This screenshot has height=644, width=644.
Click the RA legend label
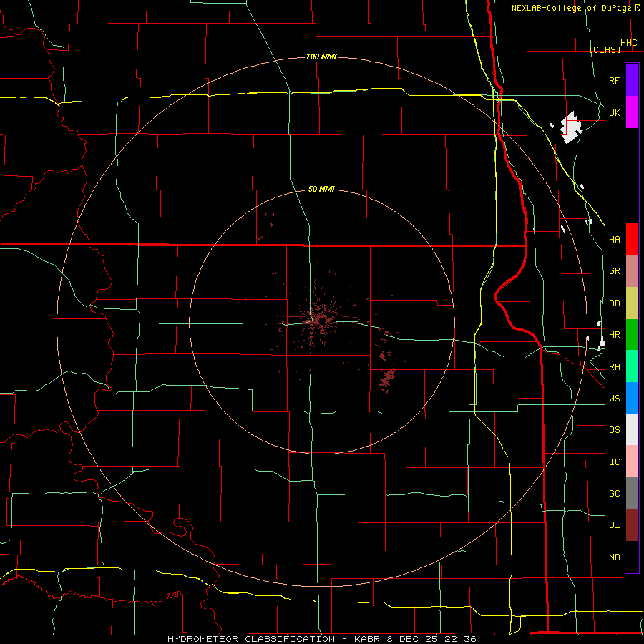tap(614, 367)
